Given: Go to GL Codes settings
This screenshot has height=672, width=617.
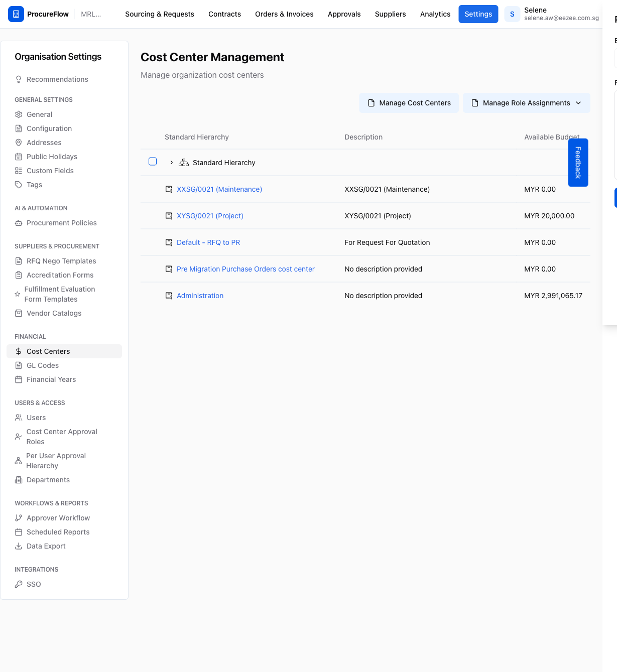Looking at the screenshot, I should 43,365.
